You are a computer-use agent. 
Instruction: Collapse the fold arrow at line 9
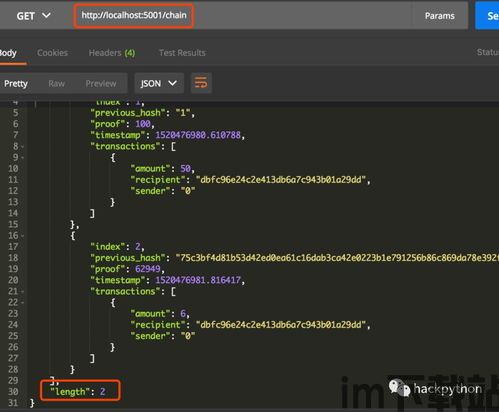click(23, 158)
